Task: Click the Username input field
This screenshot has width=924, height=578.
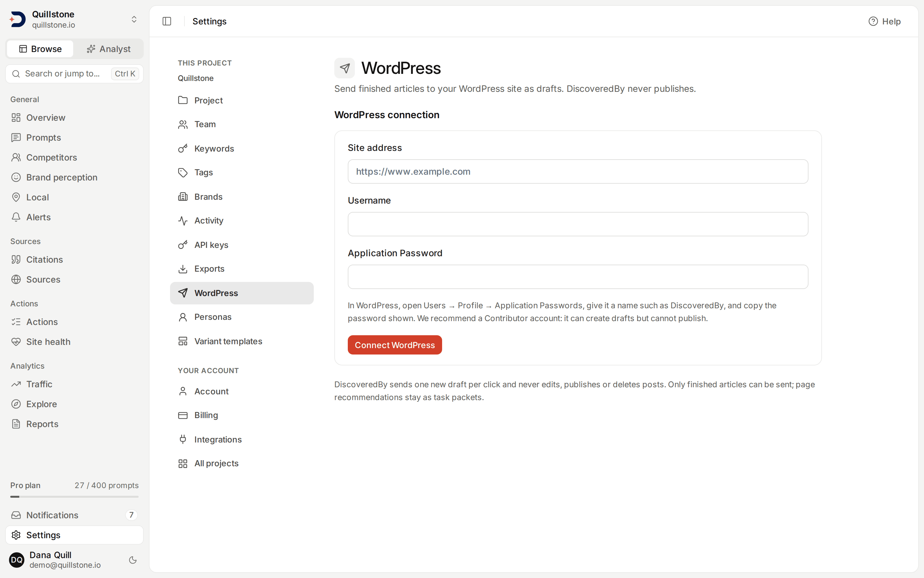Action: [x=578, y=224]
